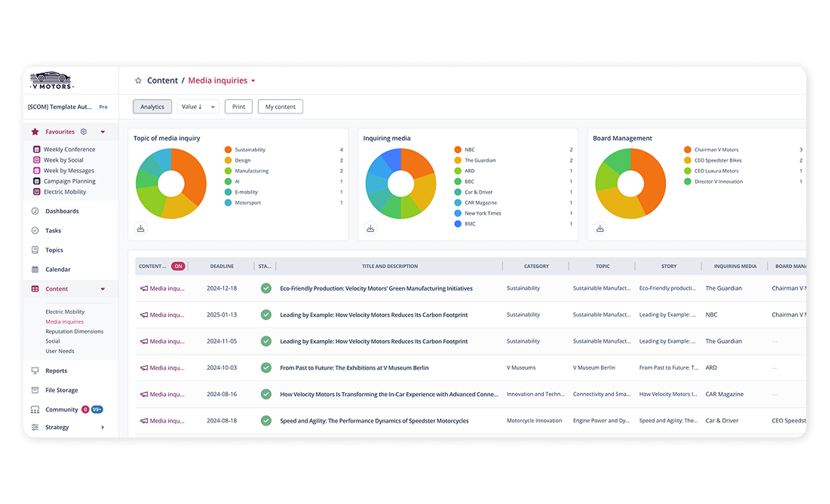Open File Storage from the sidebar
This screenshot has width=830, height=504.
point(61,390)
